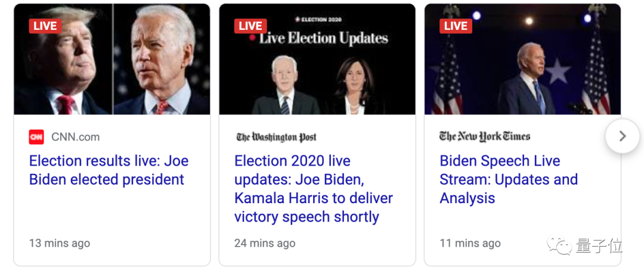644x274 pixels.
Task: Click the WeChat logo in the watermark
Action: [559, 246]
